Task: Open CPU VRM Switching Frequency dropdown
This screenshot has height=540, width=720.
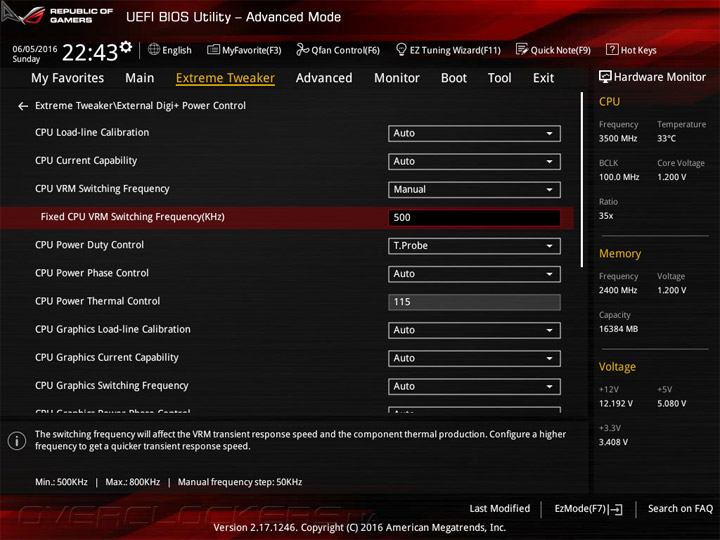Action: (474, 190)
